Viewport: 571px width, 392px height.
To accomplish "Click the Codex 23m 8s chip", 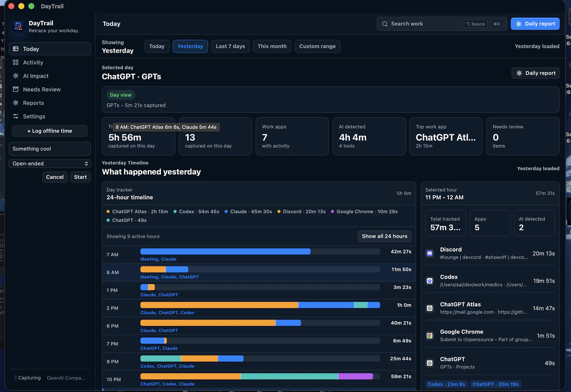I will (446, 384).
